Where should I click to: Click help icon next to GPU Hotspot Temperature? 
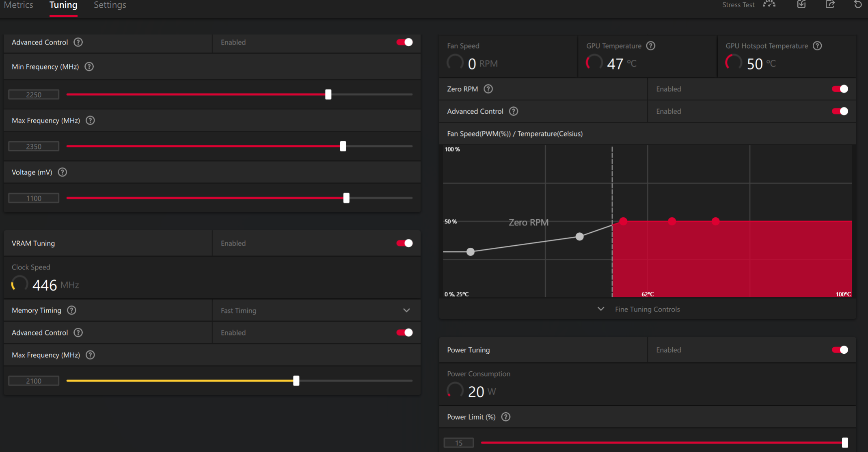tap(817, 46)
